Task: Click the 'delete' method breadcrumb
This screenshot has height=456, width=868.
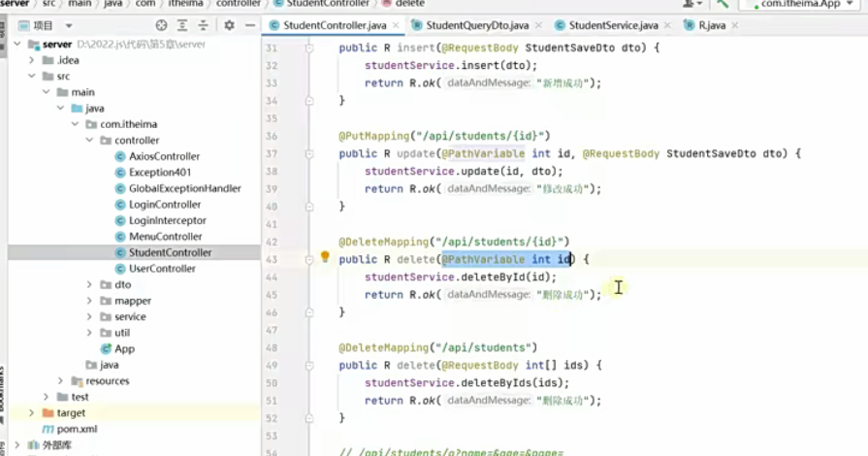Action: click(409, 3)
